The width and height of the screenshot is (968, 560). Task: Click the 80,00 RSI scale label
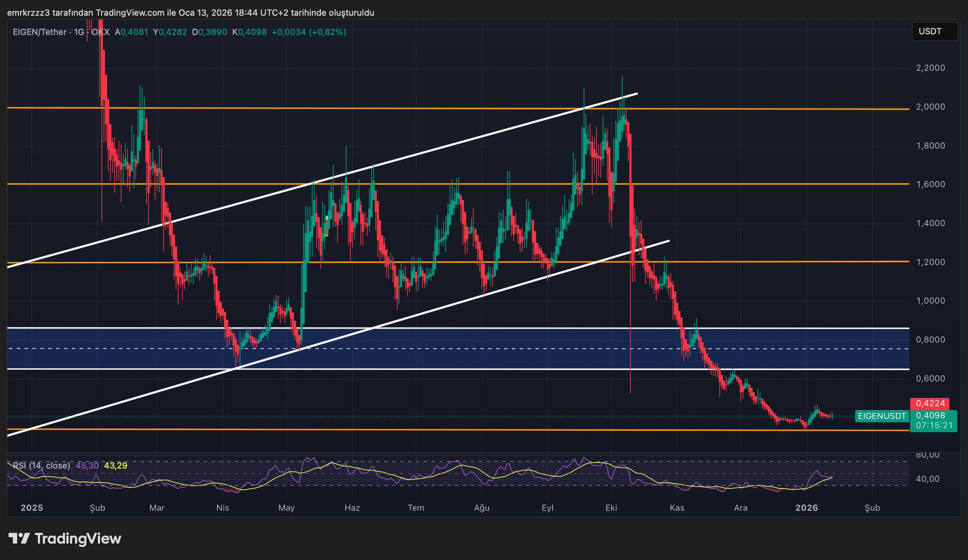[x=927, y=455]
